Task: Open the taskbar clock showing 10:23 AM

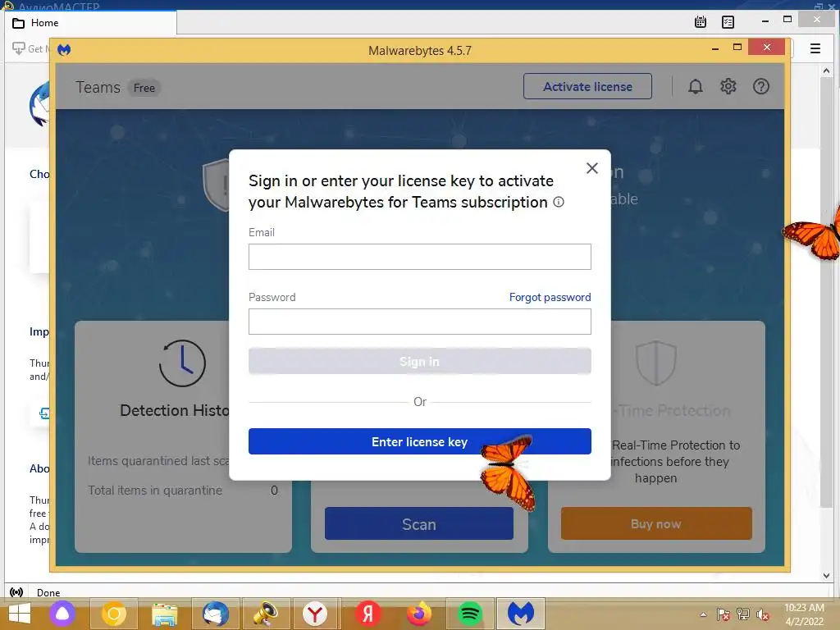Action: 804,614
